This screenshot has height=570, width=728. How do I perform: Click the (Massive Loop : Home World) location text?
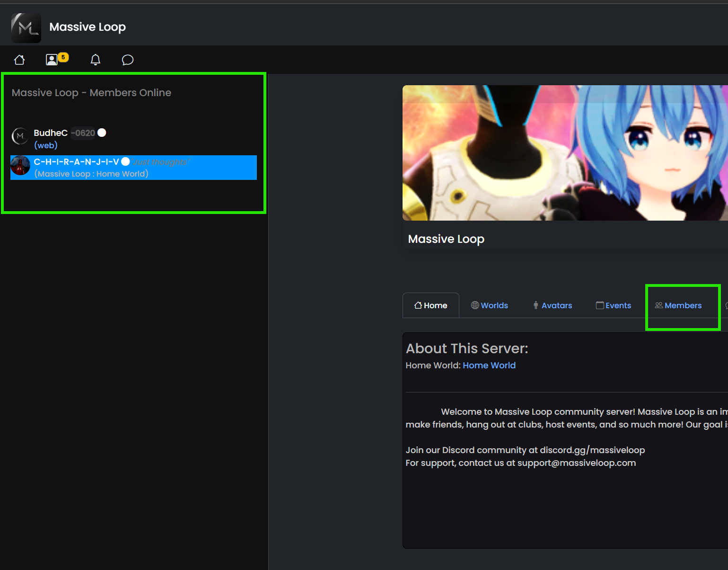(91, 174)
